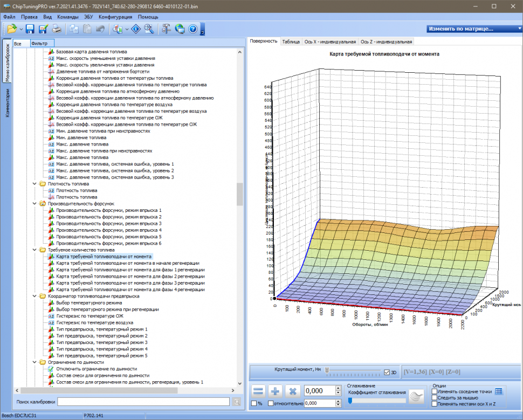
Task: Click the open file folder icon
Action: pyautogui.click(x=11, y=29)
